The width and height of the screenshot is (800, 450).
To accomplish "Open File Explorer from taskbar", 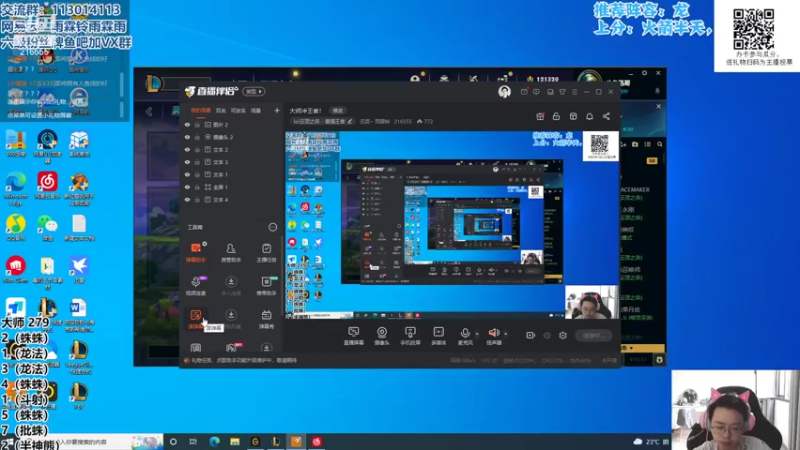I will [235, 441].
